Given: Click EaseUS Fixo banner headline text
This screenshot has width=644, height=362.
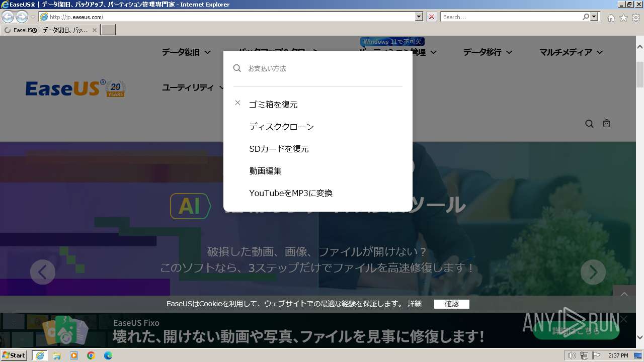Looking at the screenshot, I should 298,336.
